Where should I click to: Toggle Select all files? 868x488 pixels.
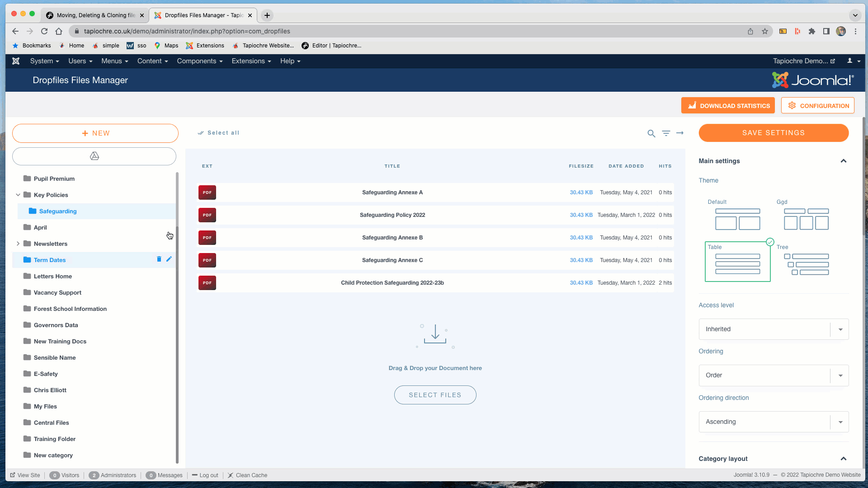coord(219,133)
